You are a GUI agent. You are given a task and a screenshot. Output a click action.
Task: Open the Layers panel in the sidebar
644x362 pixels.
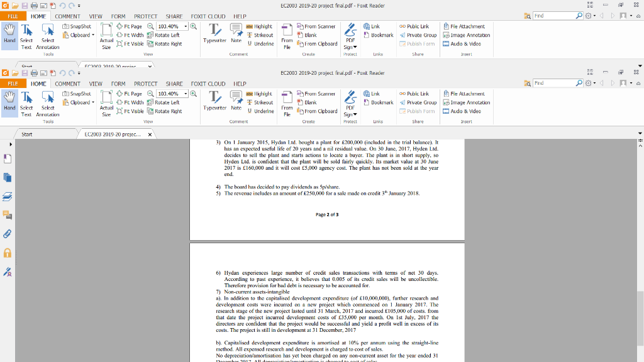pyautogui.click(x=7, y=196)
